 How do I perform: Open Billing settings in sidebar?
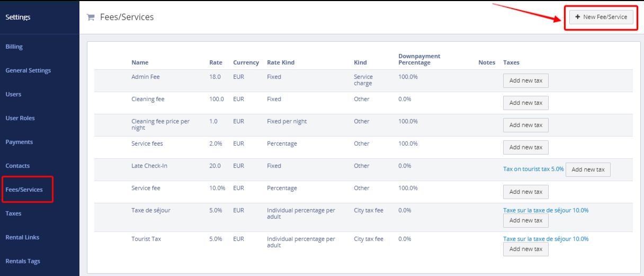(14, 47)
